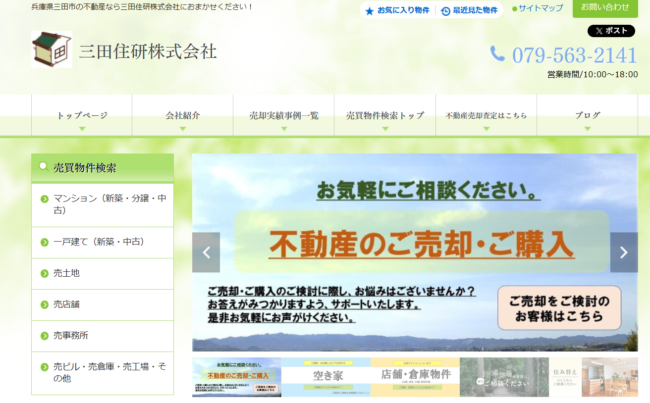The height and width of the screenshot is (403, 650).
Task: Click green arrow bullet next to マンション
Action: tap(44, 199)
